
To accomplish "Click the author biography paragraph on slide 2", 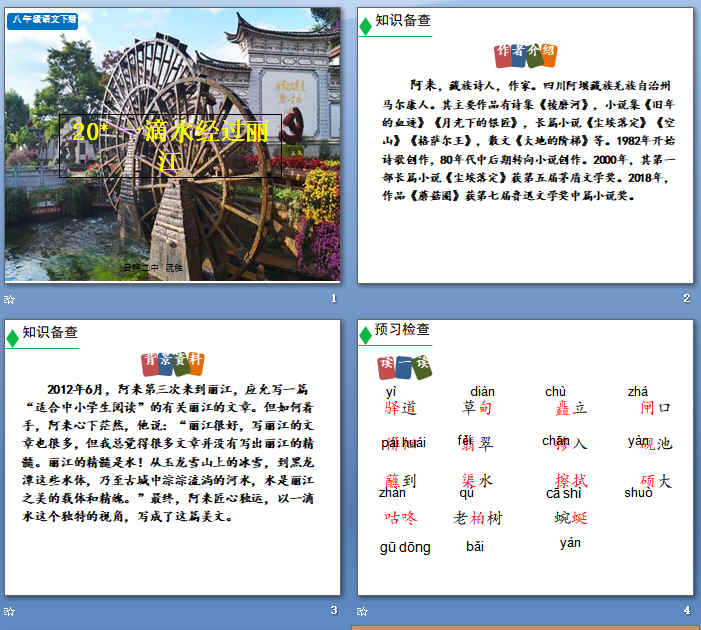I will coord(528,140).
